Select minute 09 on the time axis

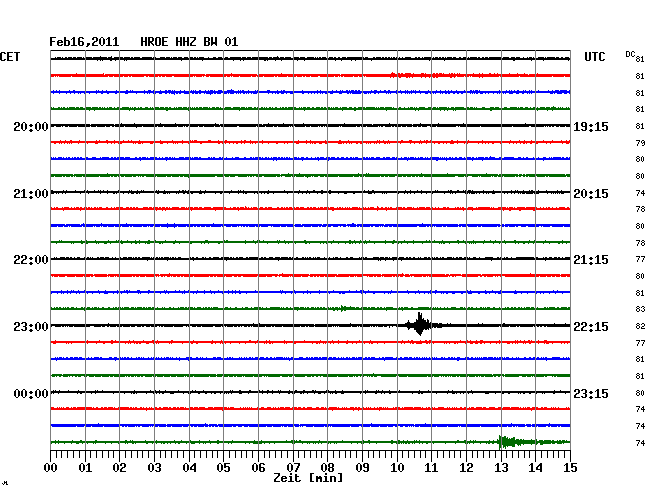[362, 467]
